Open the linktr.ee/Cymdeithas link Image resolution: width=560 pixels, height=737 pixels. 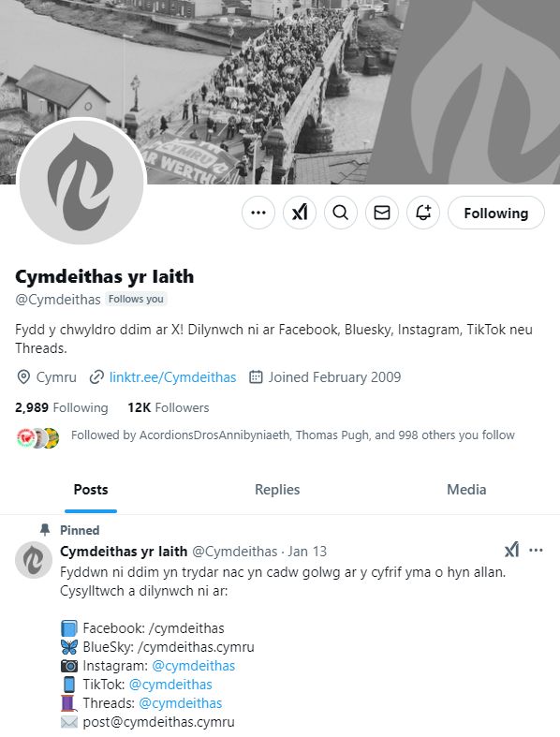(172, 377)
